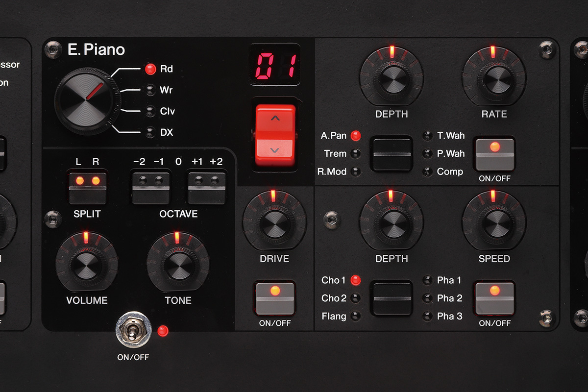
Task: Click the OCTAVE up button under +1 +2
Action: 207,188
